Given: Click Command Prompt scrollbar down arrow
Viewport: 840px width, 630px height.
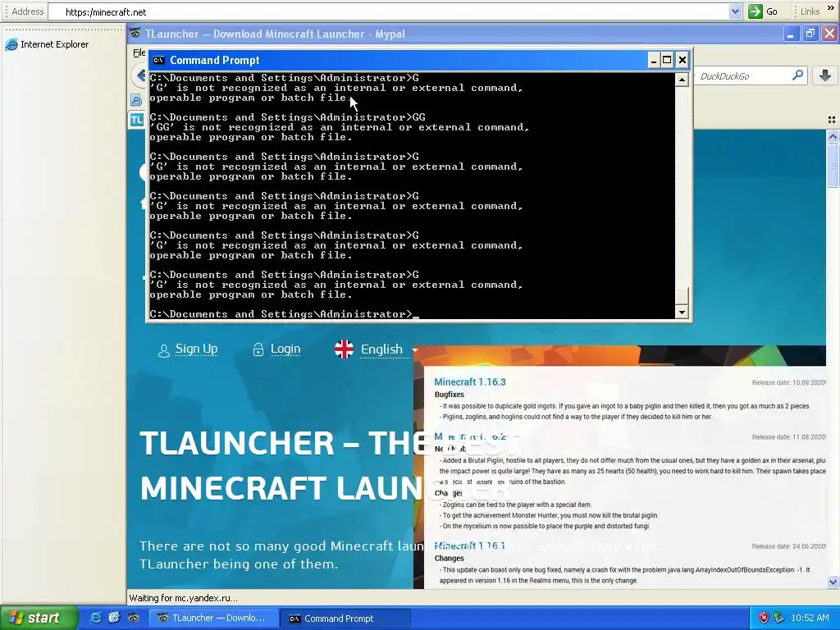Looking at the screenshot, I should [682, 312].
